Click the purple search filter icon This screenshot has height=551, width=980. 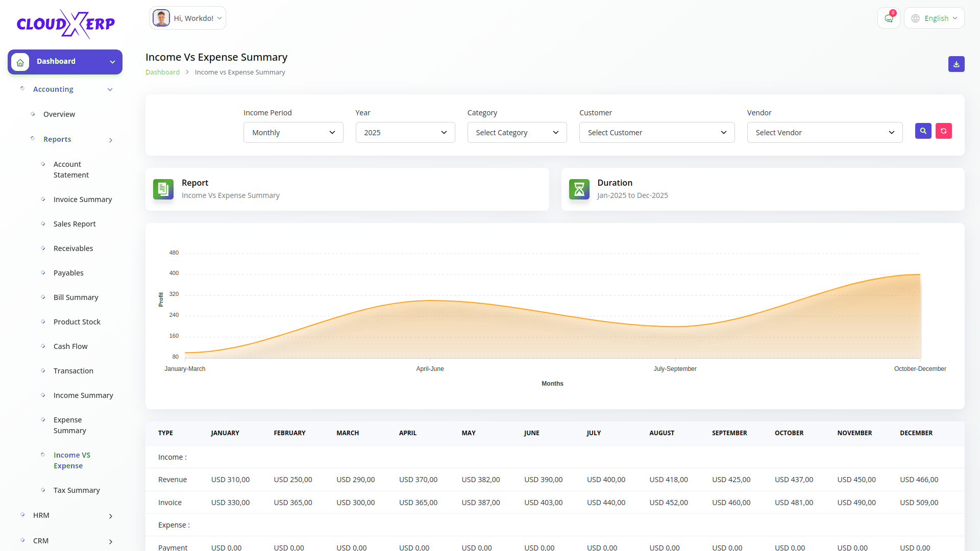(923, 131)
